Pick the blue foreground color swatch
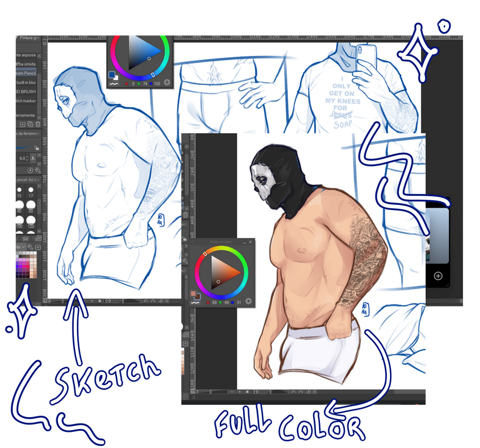The width and height of the screenshot is (480, 448). coord(112,75)
